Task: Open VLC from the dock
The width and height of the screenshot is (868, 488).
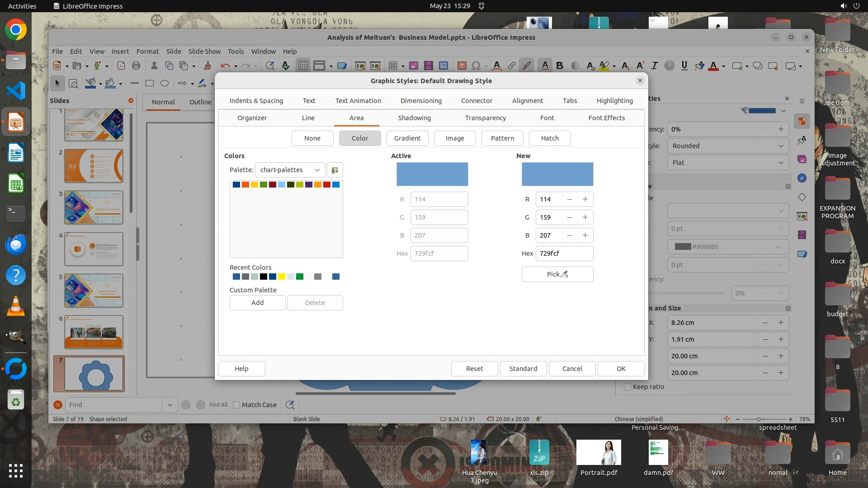Action: click(x=16, y=306)
